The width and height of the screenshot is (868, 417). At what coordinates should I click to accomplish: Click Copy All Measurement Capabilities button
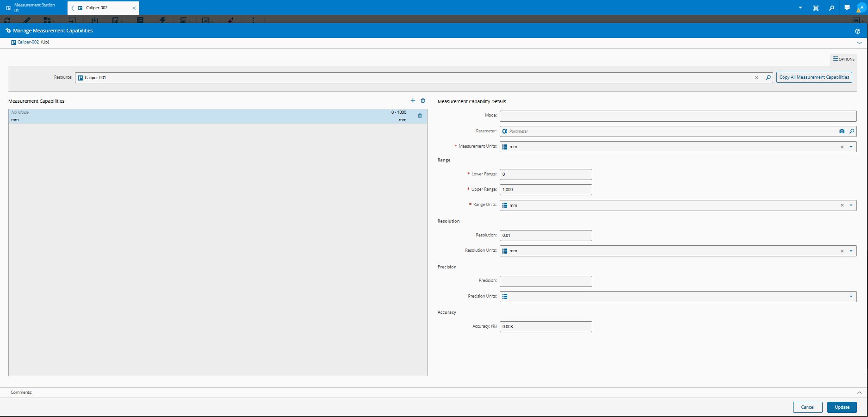coord(814,77)
